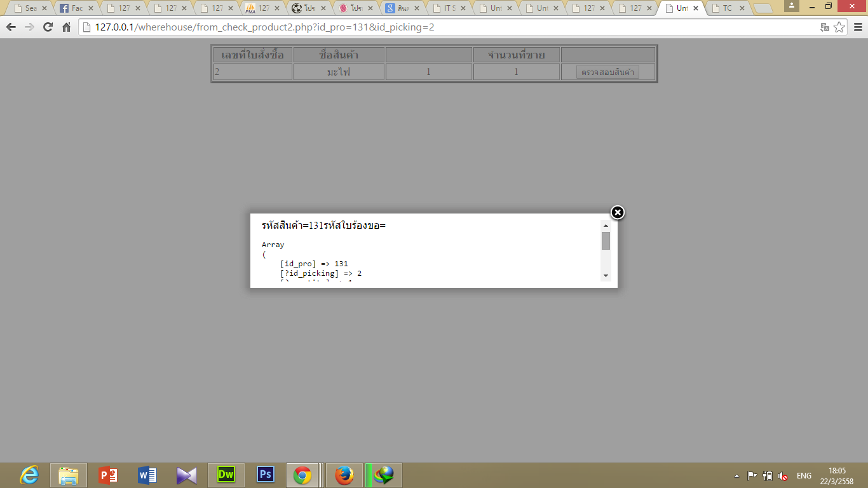Click the popup scrollbar up arrow

click(x=606, y=226)
